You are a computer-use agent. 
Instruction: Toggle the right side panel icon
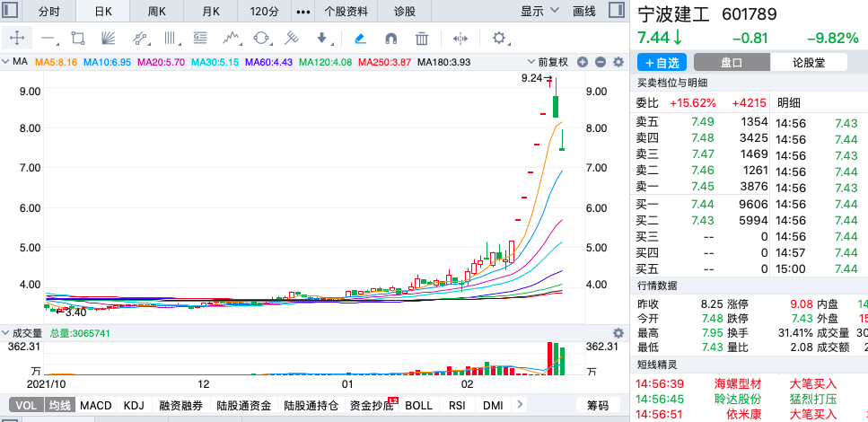point(615,12)
